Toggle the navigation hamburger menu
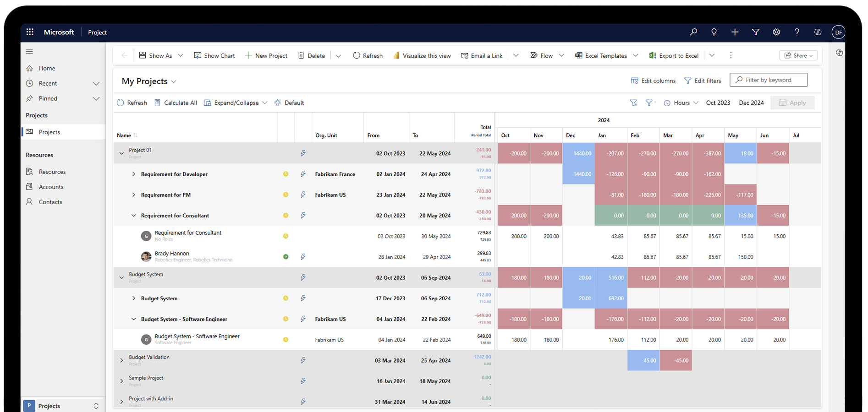 coord(29,52)
